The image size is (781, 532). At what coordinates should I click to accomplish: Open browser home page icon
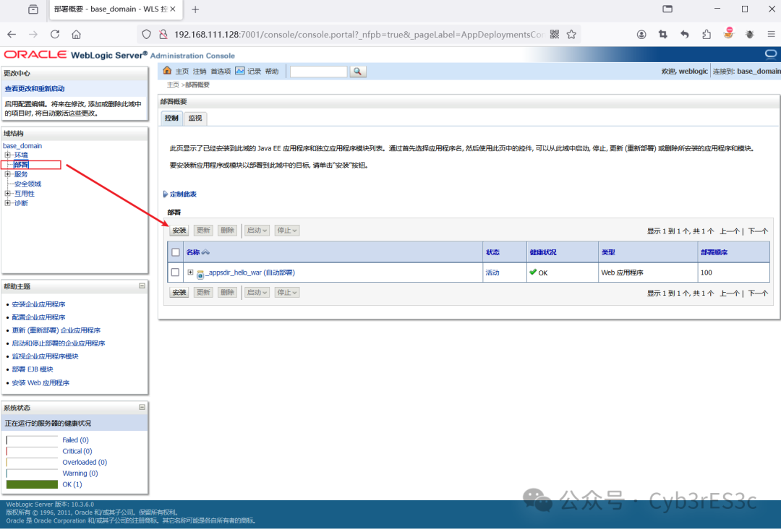point(76,35)
